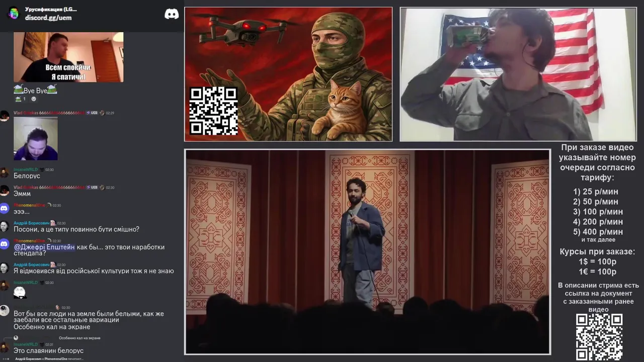
Task: Click the 'эээ...' message text
Action: (22, 212)
